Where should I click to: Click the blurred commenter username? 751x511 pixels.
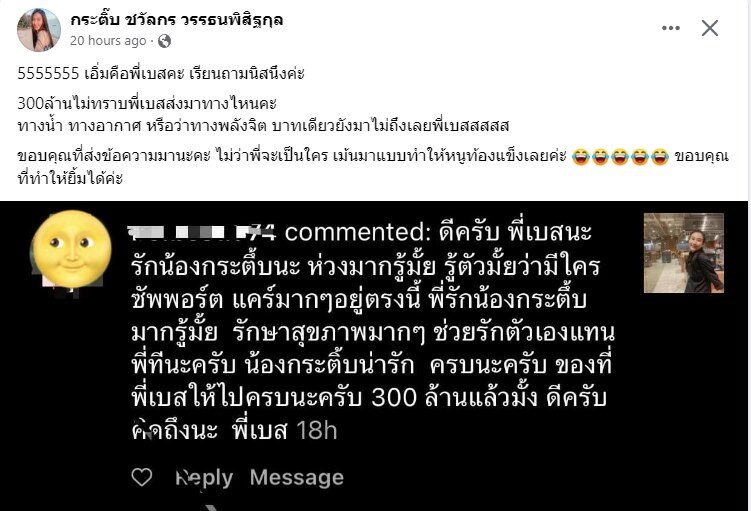point(203,232)
